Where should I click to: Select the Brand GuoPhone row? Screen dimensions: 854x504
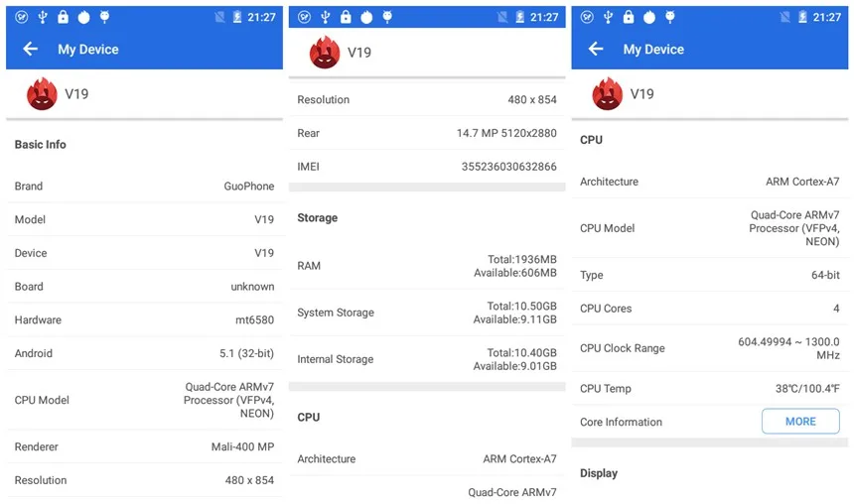(144, 187)
